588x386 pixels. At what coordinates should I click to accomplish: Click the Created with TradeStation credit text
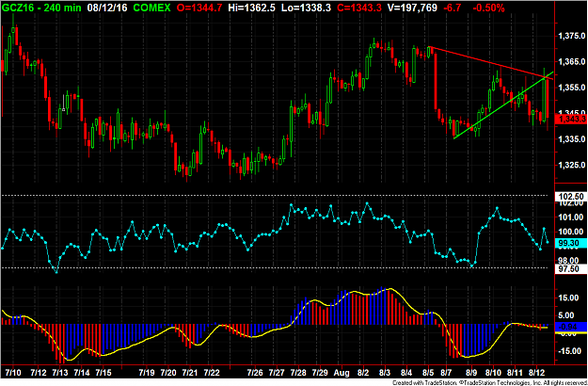[x=488, y=383]
